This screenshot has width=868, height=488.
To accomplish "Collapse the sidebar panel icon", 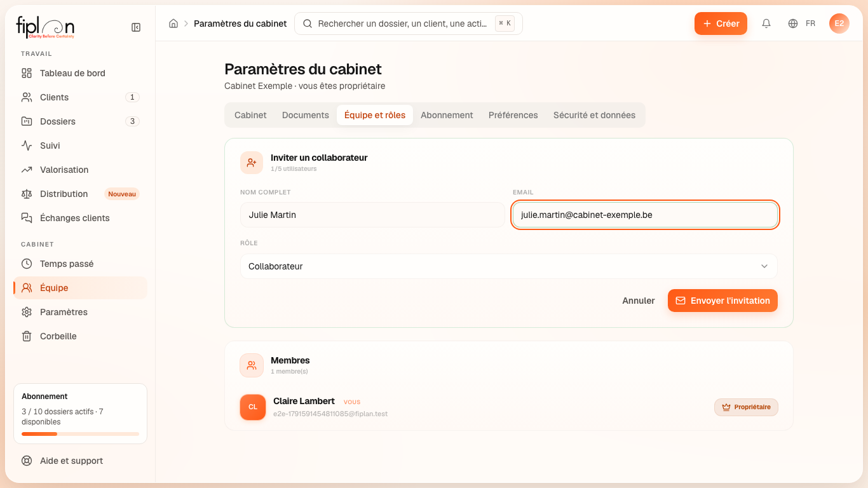I will (136, 27).
